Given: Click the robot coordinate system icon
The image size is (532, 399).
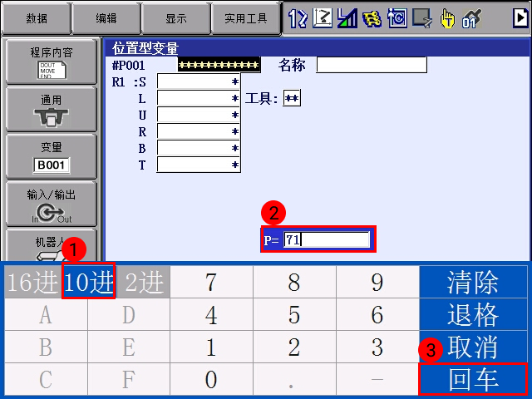Looking at the screenshot, I should [323, 18].
